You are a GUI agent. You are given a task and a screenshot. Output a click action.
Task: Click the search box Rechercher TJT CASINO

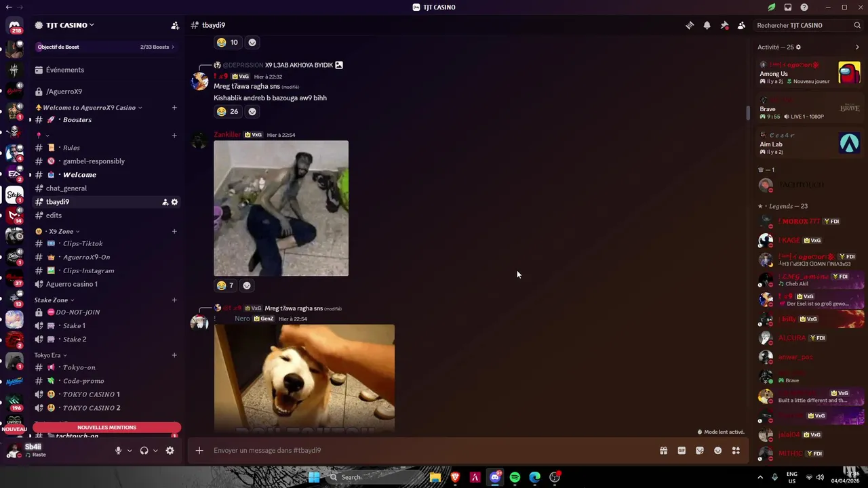(x=808, y=25)
